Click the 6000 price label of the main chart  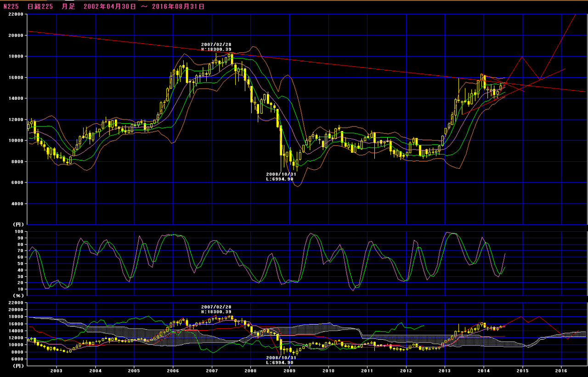17,183
